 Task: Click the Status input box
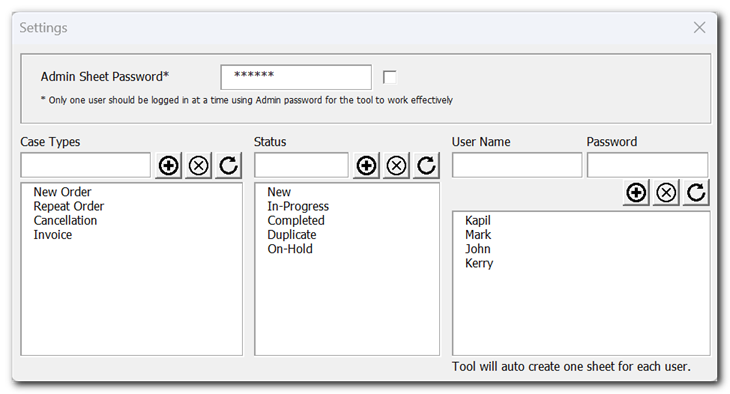301,165
